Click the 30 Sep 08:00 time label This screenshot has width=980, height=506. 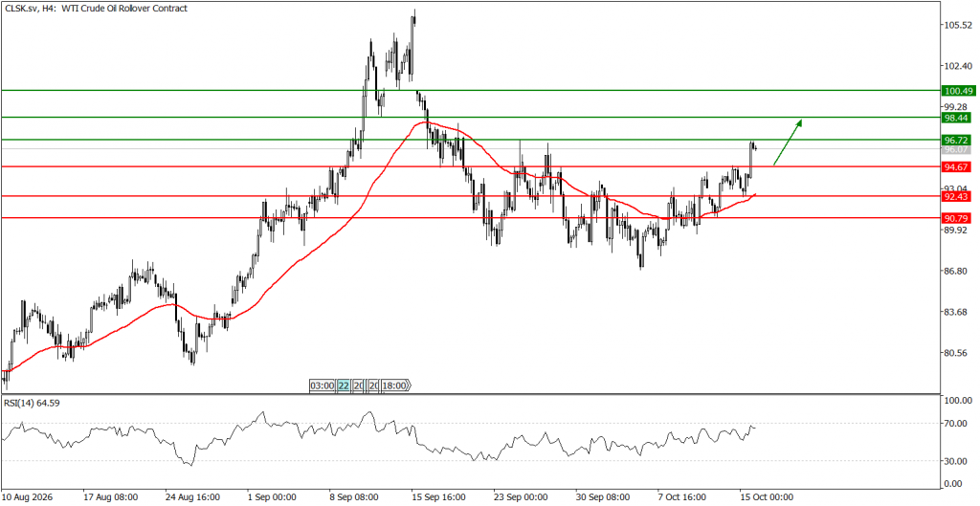pos(603,497)
